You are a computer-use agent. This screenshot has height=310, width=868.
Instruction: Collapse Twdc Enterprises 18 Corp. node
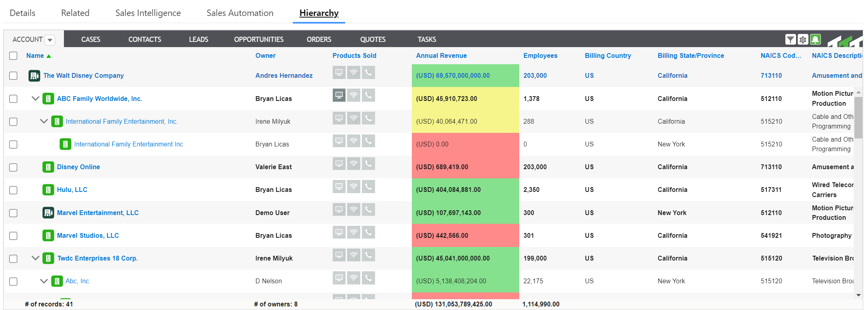[x=36, y=258]
